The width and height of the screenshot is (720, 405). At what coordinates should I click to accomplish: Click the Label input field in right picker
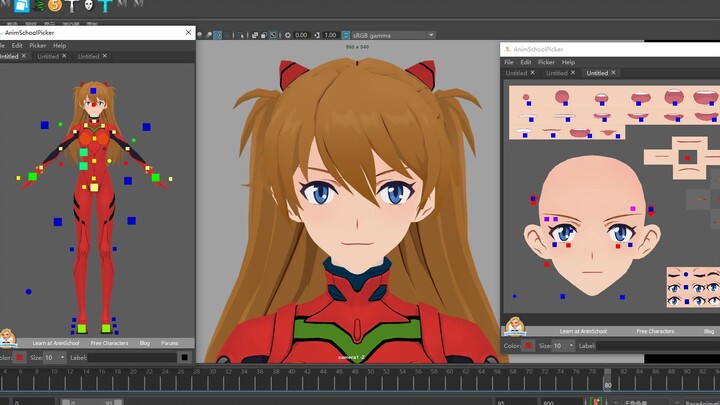coord(658,346)
